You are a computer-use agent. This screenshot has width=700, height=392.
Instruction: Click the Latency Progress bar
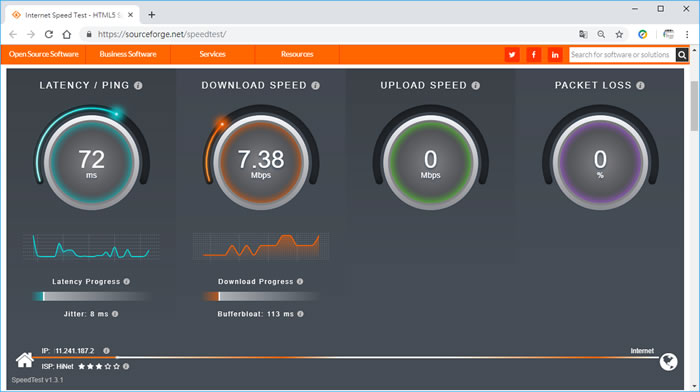point(92,296)
